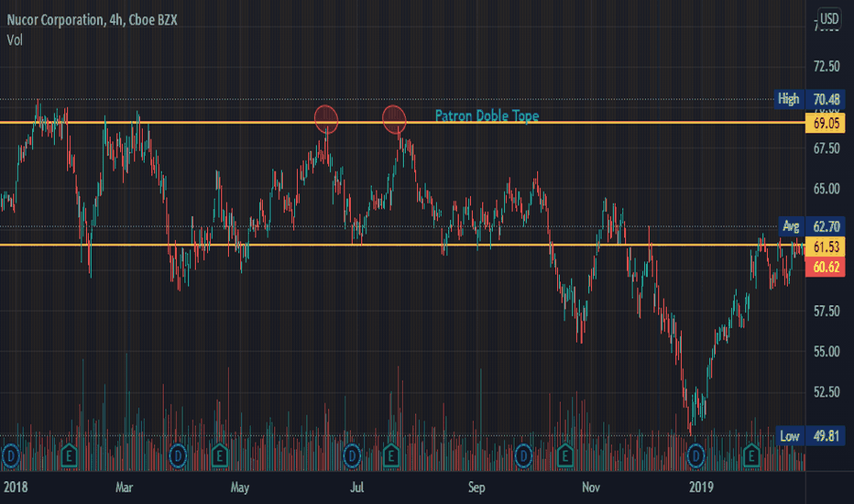Click the High 70.48 price label
The height and width of the screenshot is (504, 854).
810,99
